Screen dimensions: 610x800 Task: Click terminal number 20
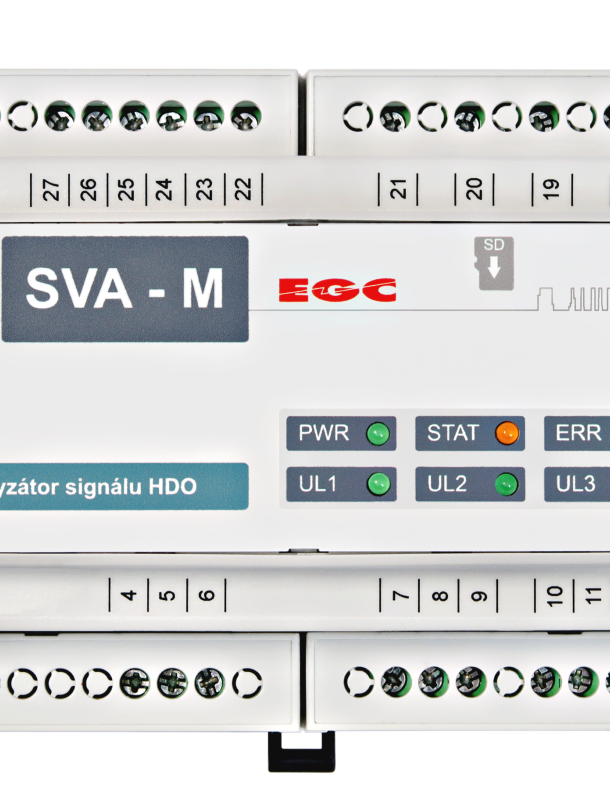[474, 189]
